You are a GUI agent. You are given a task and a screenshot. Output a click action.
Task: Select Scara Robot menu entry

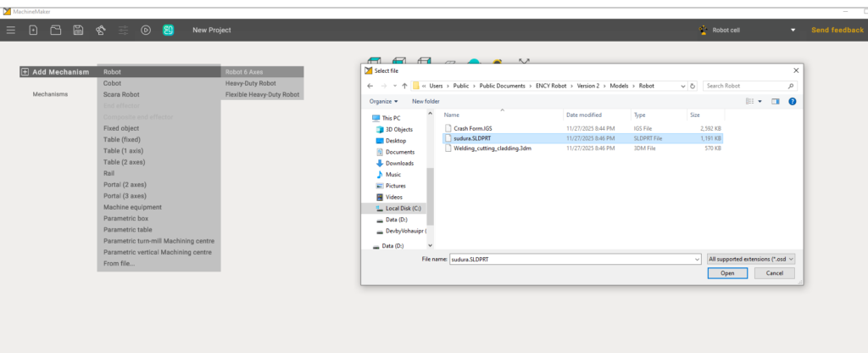(121, 95)
